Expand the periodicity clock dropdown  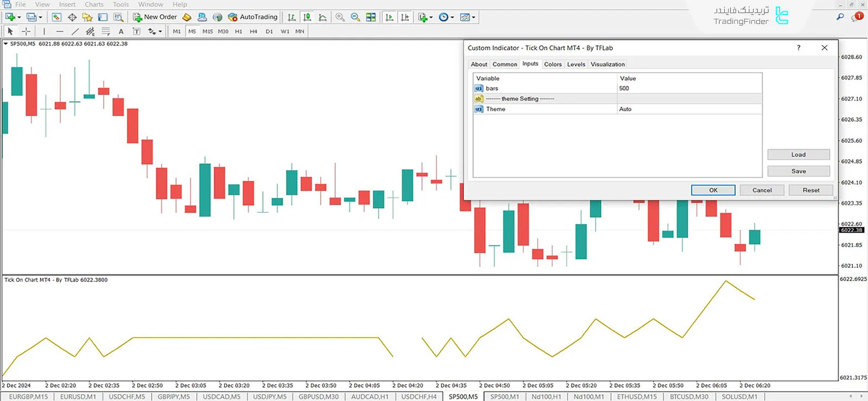tap(452, 17)
